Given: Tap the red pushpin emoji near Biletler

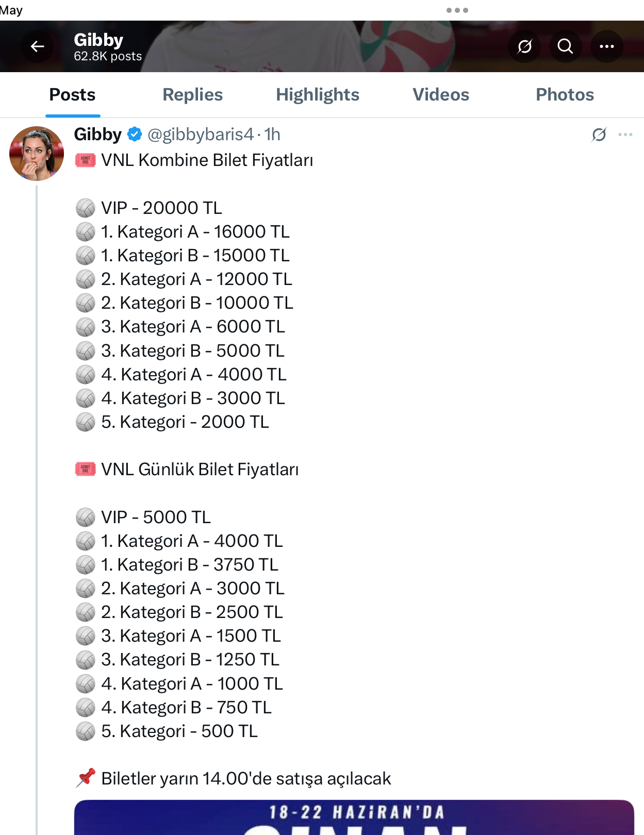Looking at the screenshot, I should coord(86,778).
